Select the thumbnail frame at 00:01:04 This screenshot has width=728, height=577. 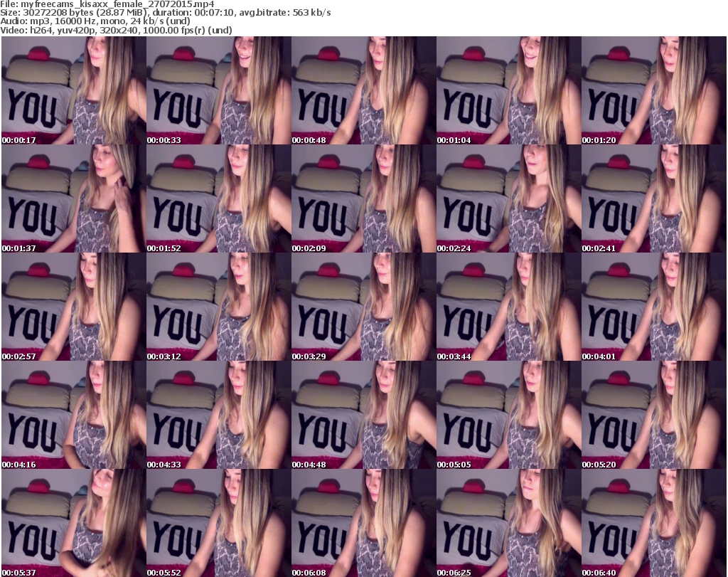pyautogui.click(x=509, y=90)
